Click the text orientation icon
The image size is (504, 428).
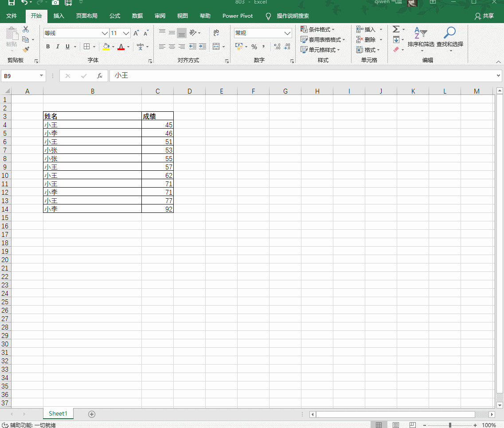(x=193, y=33)
